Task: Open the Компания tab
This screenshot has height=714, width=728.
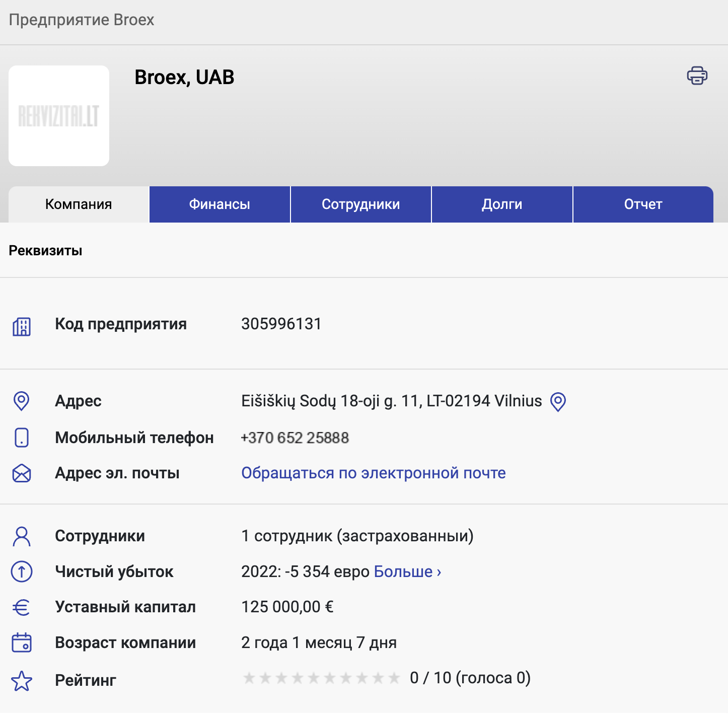Action: coord(79,204)
